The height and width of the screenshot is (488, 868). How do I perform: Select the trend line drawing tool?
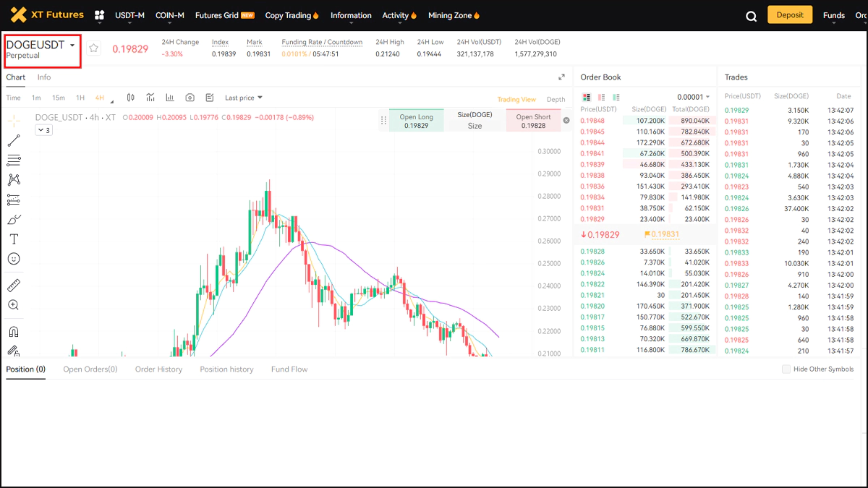(x=14, y=140)
